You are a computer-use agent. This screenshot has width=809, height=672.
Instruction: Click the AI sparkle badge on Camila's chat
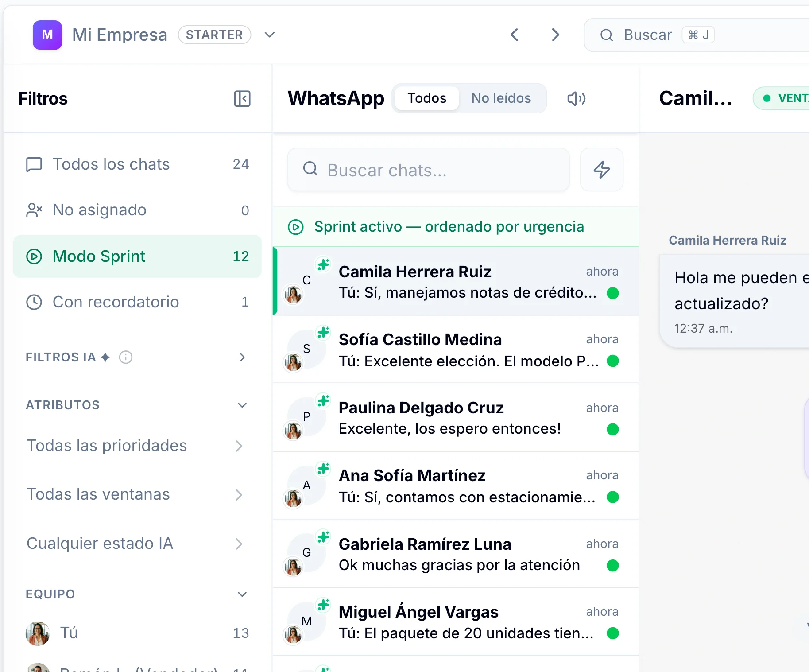click(x=323, y=264)
